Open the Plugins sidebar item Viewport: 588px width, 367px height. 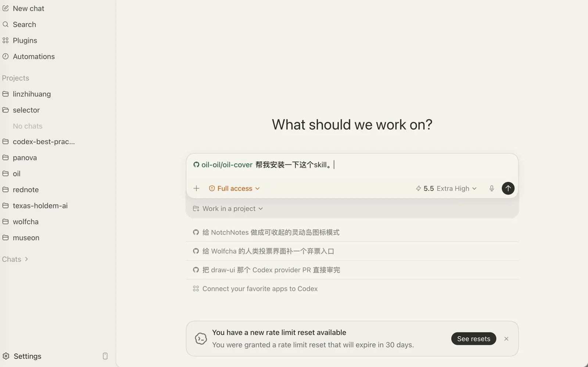[25, 40]
